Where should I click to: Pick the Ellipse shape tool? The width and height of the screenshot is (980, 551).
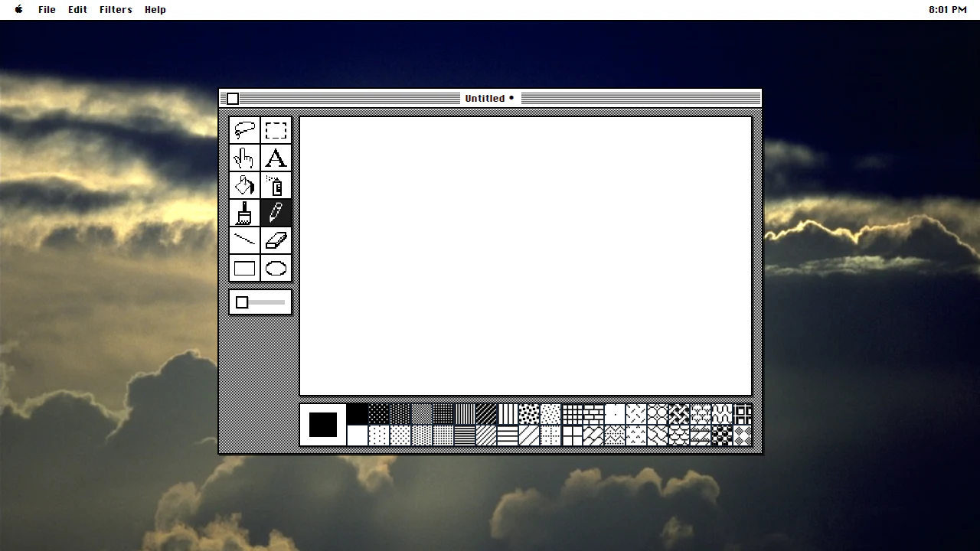click(x=276, y=268)
